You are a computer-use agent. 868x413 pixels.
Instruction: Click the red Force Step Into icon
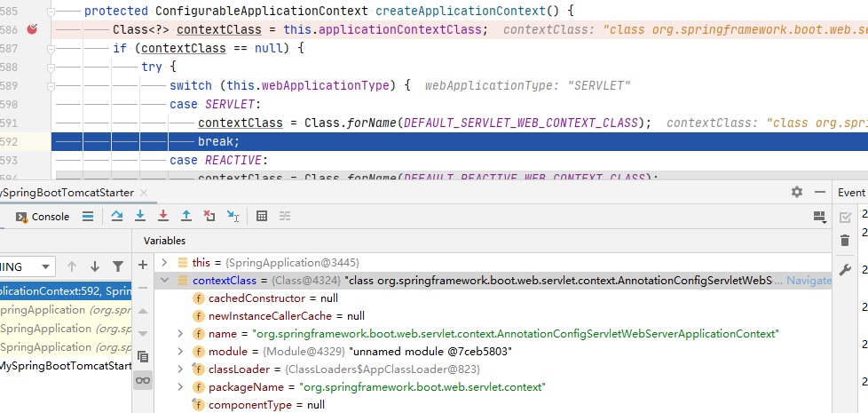coord(163,217)
